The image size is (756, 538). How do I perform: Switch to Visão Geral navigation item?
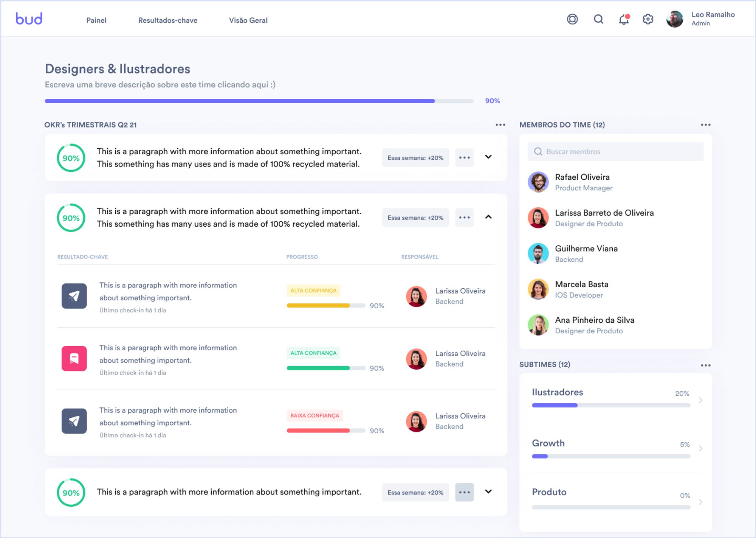click(x=248, y=20)
